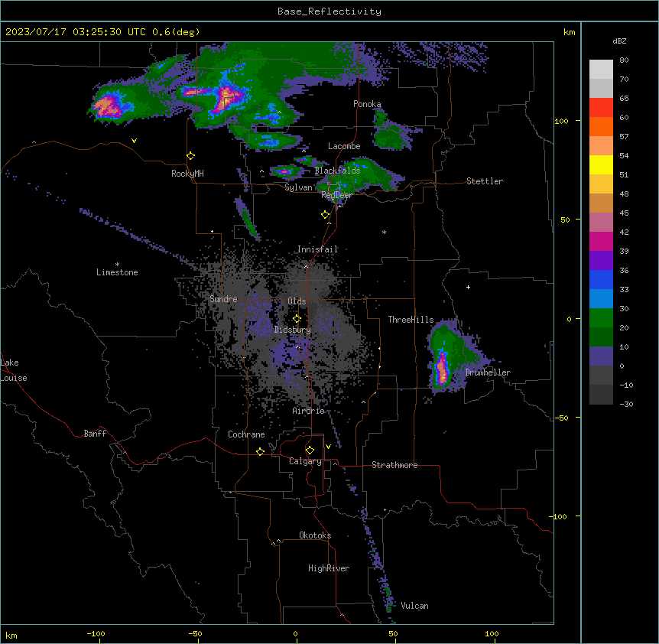Click the yellow diamond marker between Olds and Didsbury

[x=297, y=319]
